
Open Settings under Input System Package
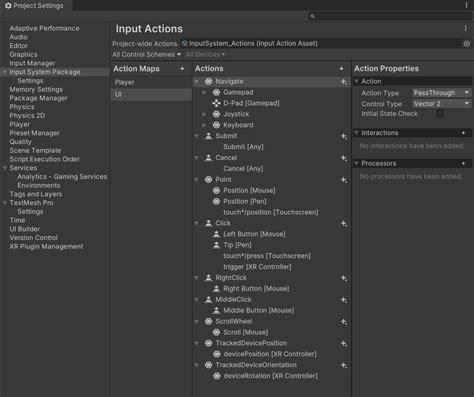[30, 81]
